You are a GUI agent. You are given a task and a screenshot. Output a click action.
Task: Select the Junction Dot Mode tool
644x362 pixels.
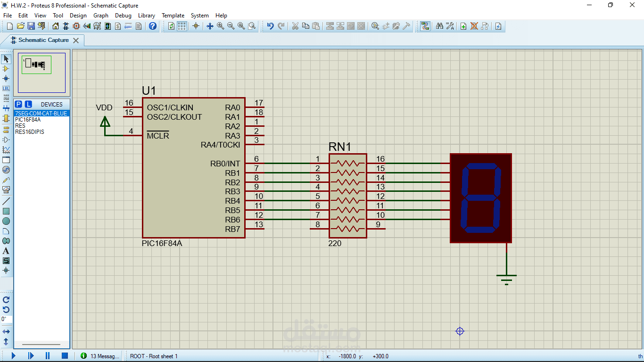pos(6,79)
